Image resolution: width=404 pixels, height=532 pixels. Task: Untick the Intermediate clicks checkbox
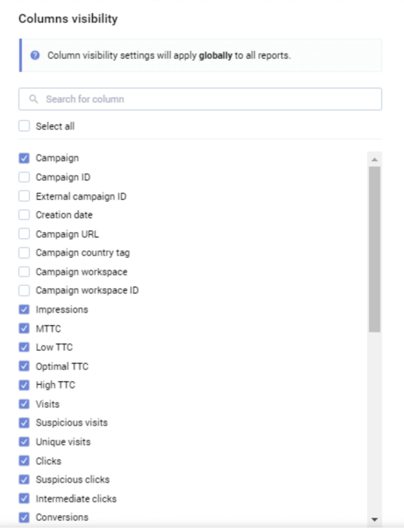click(x=24, y=499)
